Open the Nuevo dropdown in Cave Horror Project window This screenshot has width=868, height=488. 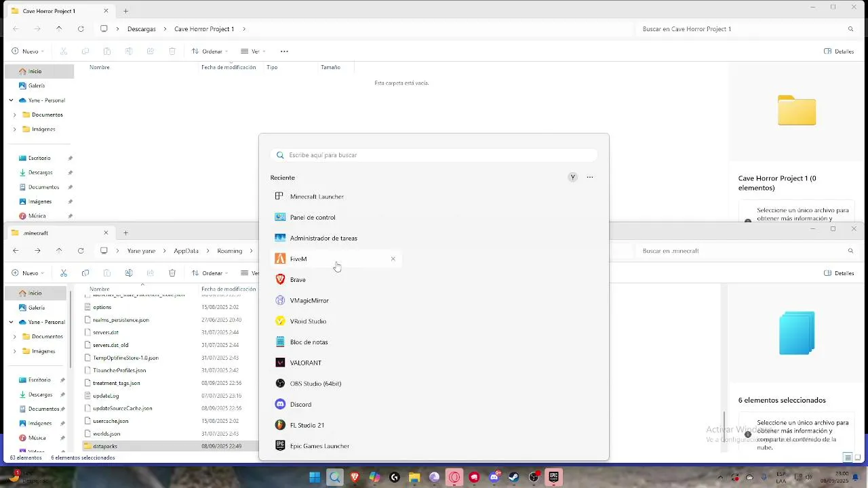point(28,52)
